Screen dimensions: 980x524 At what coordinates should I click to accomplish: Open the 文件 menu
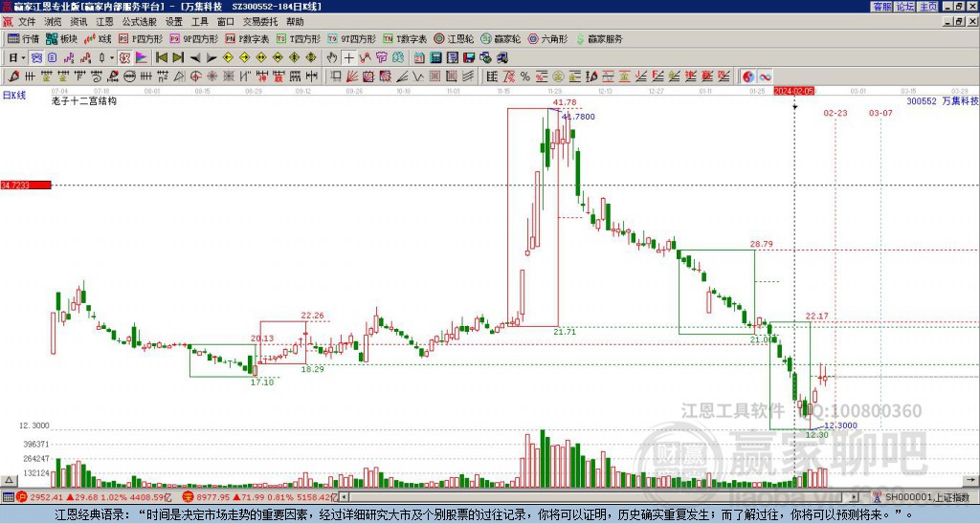(x=26, y=22)
